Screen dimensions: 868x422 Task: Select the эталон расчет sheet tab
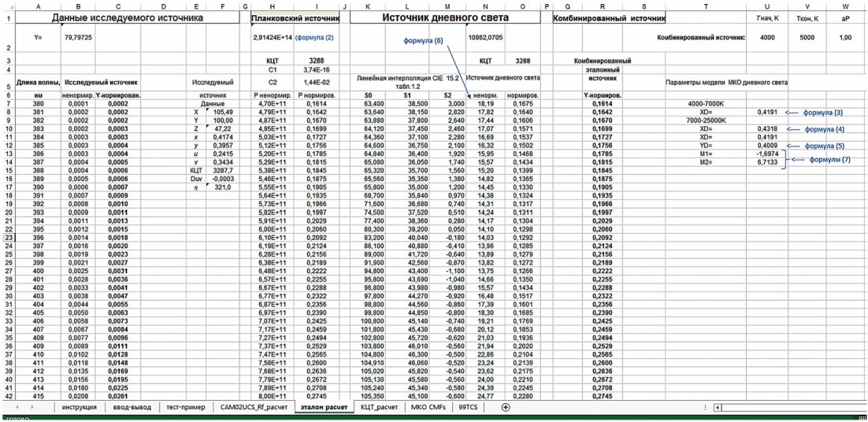pyautogui.click(x=322, y=407)
